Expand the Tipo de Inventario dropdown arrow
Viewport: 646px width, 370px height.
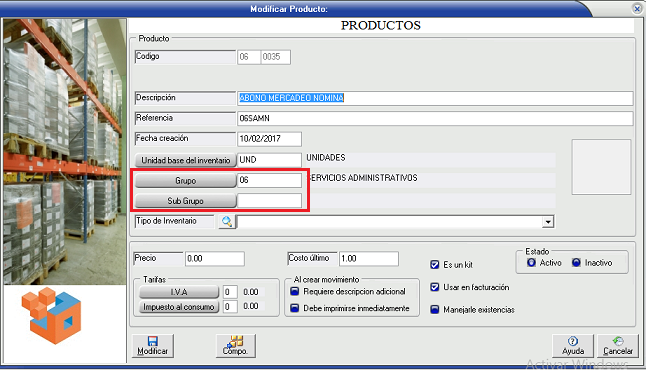(548, 222)
